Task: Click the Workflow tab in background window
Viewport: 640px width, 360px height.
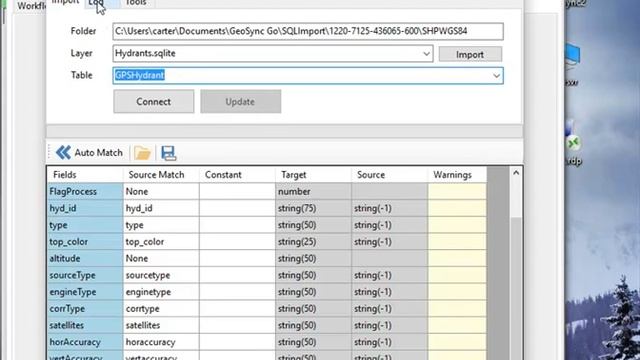Action: (x=31, y=6)
